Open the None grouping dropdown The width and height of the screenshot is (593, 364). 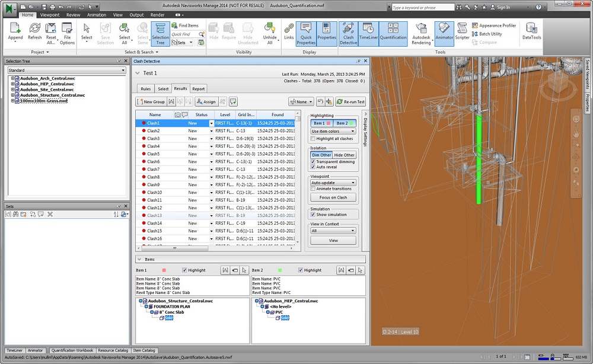(x=301, y=102)
